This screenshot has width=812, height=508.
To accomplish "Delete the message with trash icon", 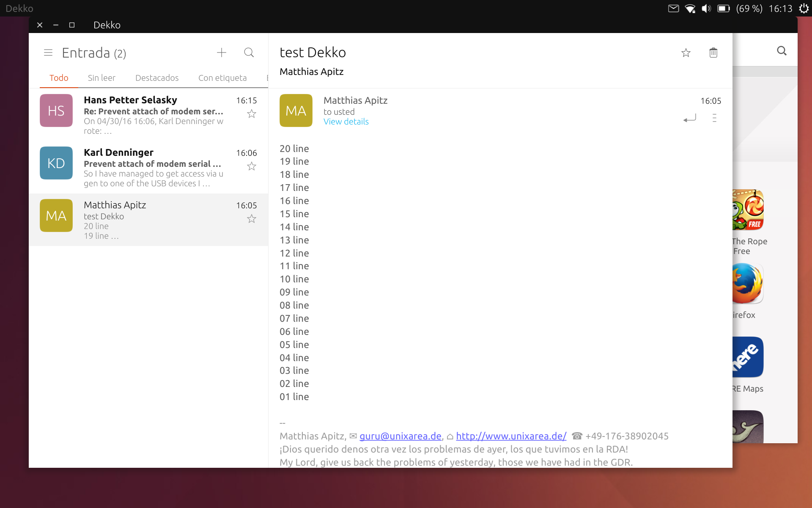I will pyautogui.click(x=713, y=52).
